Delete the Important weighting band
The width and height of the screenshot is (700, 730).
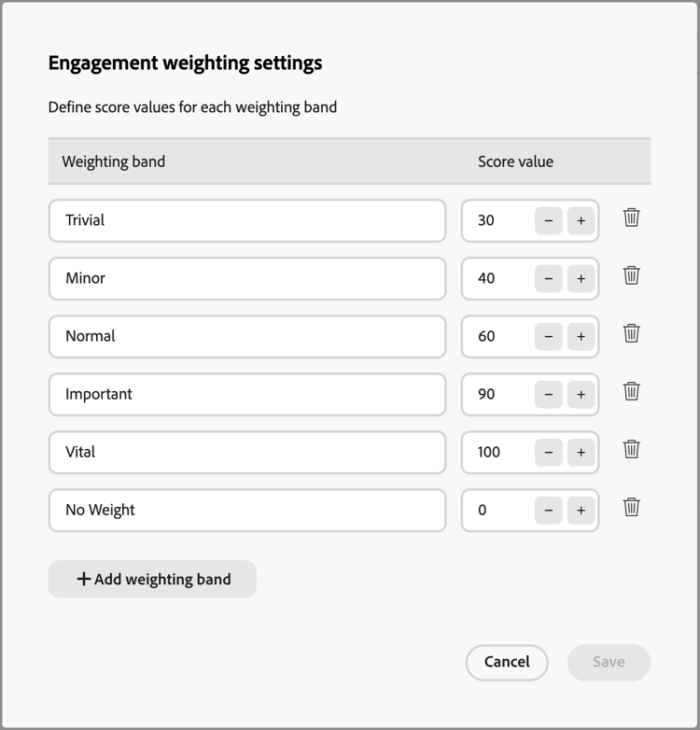632,392
